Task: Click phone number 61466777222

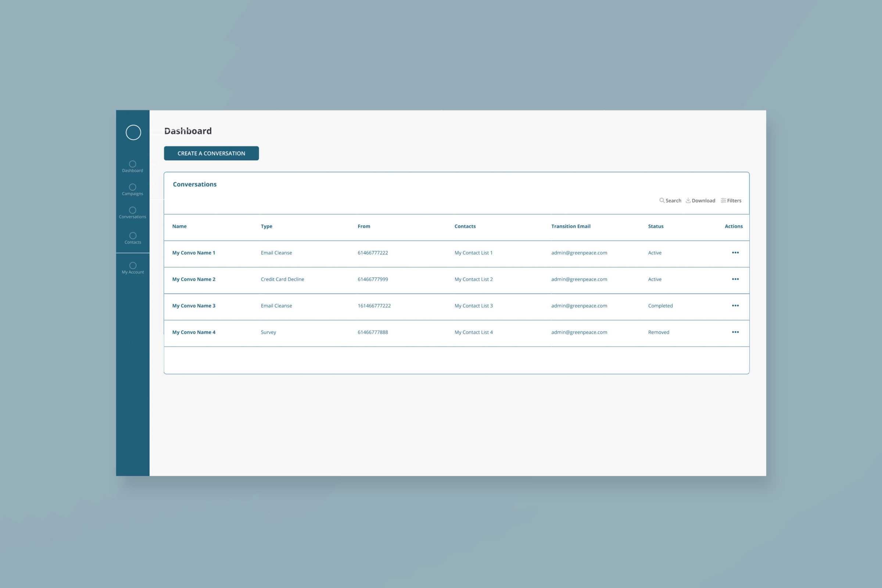Action: pos(373,253)
